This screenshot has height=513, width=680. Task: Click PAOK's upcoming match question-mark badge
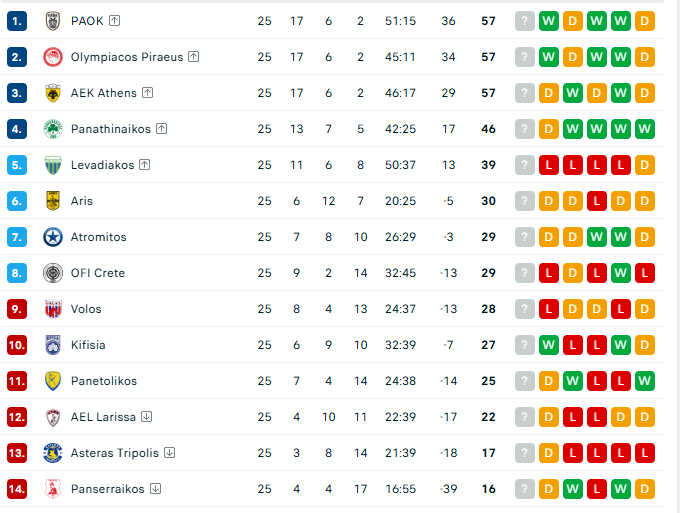point(525,21)
